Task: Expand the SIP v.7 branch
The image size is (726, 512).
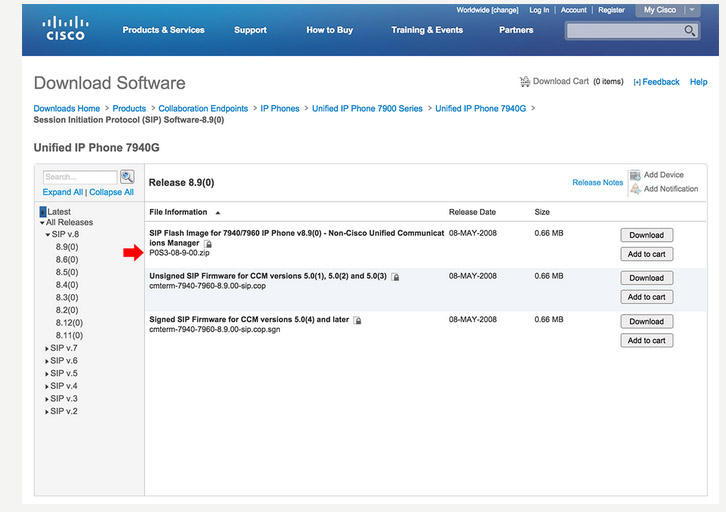Action: coord(47,349)
